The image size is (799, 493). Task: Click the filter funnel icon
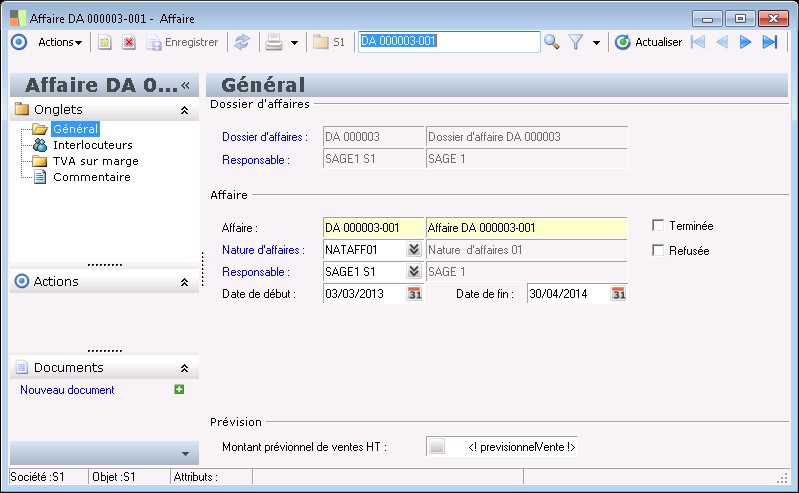(576, 42)
